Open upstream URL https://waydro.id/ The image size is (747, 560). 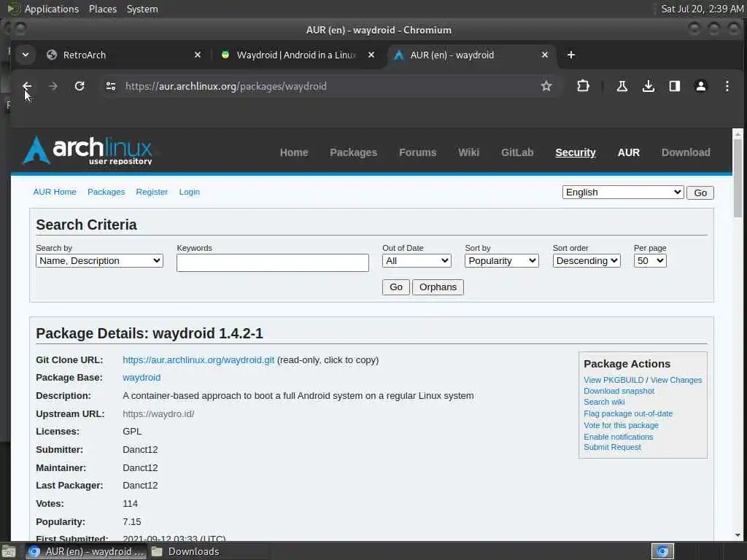click(158, 414)
